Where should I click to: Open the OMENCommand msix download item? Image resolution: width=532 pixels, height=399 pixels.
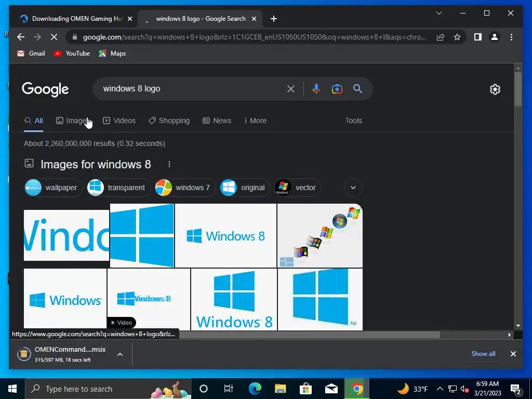(63, 354)
